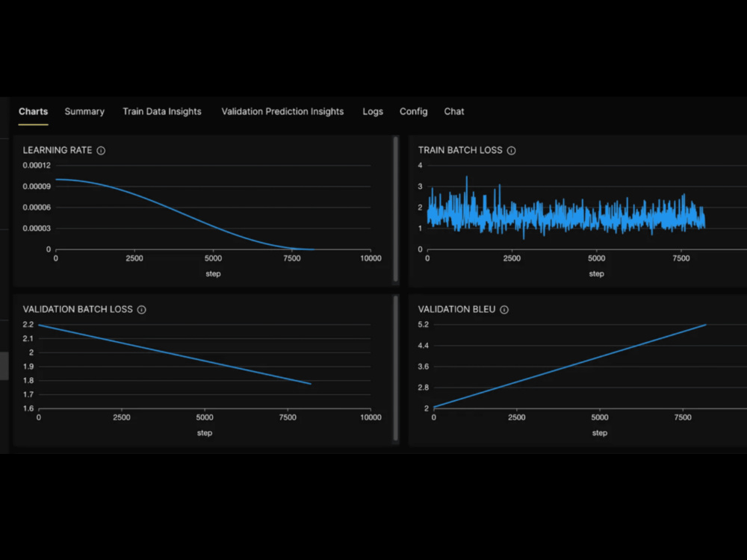This screenshot has width=747, height=560.
Task: Click the LEARNING RATE chart title
Action: click(58, 151)
